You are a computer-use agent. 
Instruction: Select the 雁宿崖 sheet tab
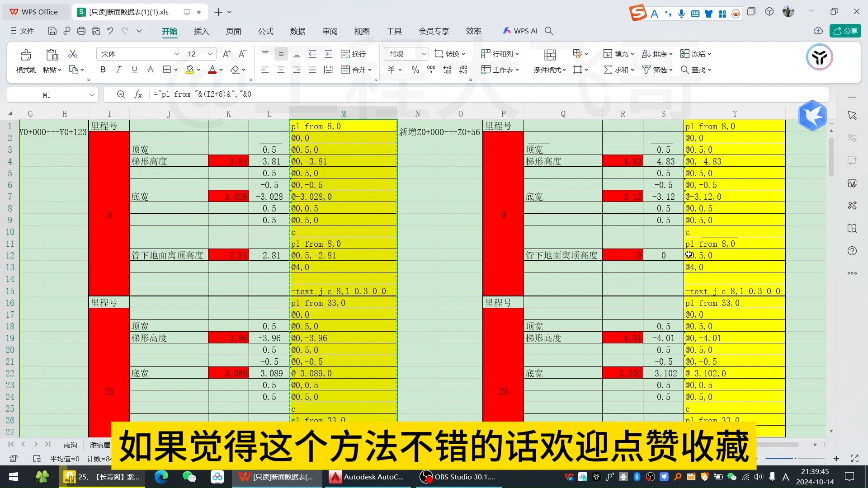click(x=99, y=445)
